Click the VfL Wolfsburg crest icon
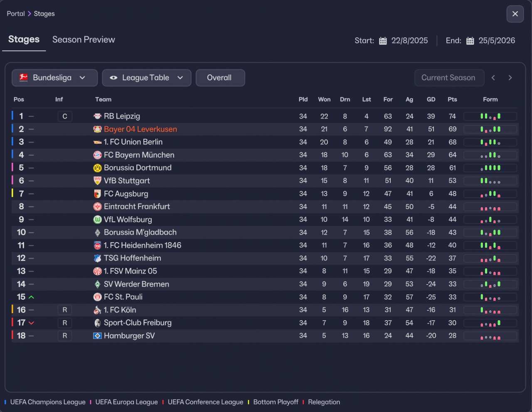Screen dimensions: 532x412 (97, 219)
